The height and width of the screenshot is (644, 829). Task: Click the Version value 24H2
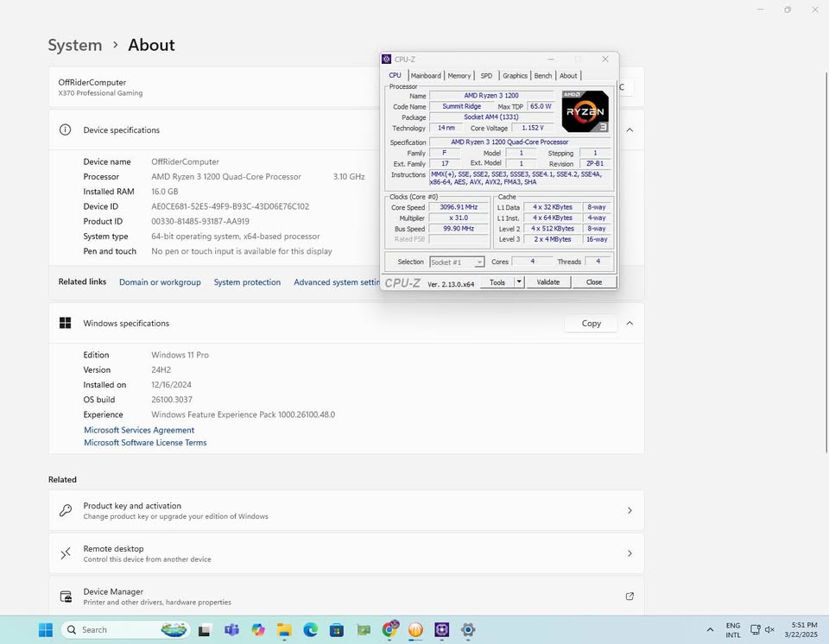click(161, 370)
